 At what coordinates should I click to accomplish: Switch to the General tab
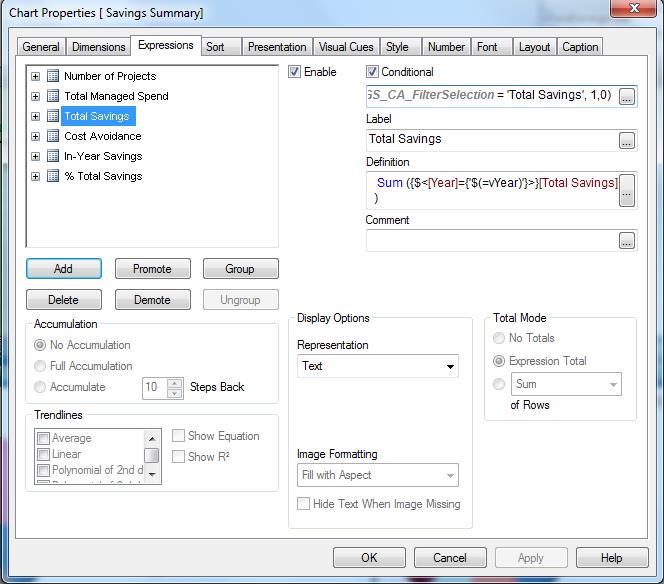pos(41,47)
